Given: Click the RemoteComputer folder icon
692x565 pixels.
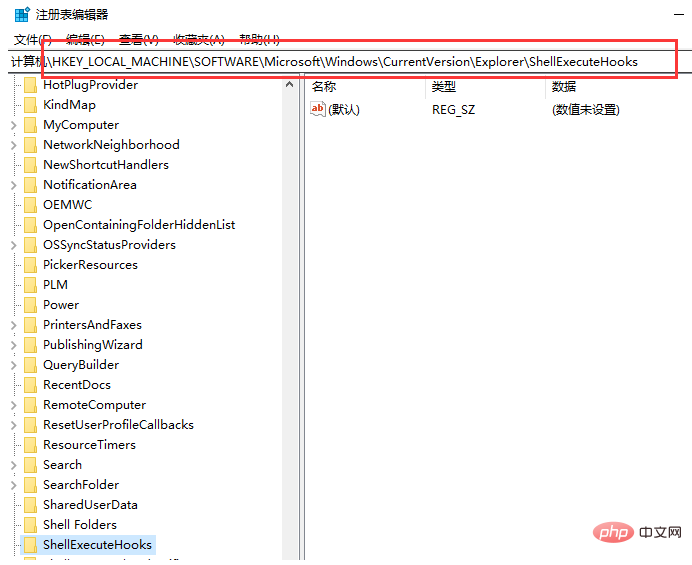Looking at the screenshot, I should (30, 405).
